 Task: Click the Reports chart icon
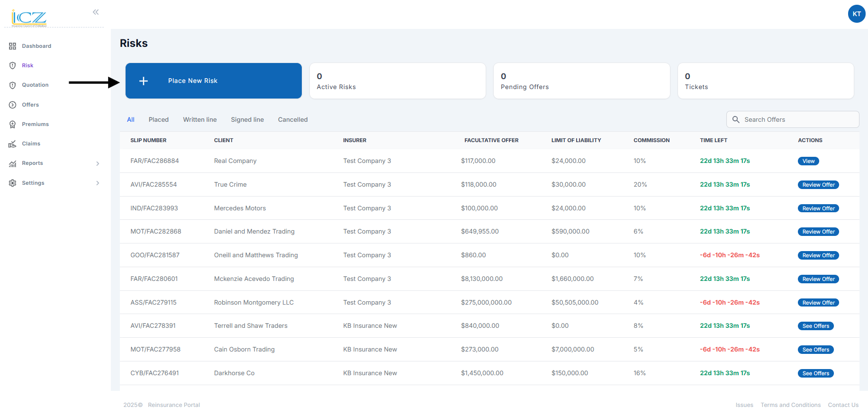[x=12, y=163]
